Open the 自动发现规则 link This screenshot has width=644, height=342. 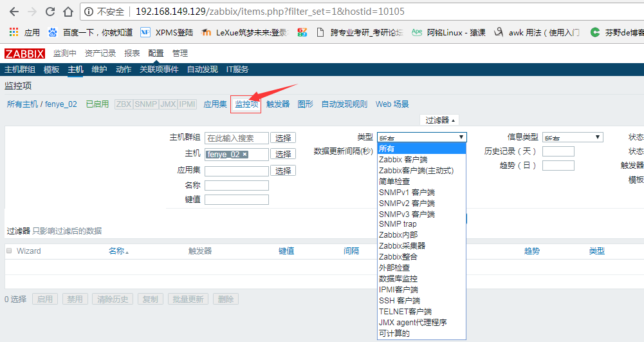tap(344, 104)
